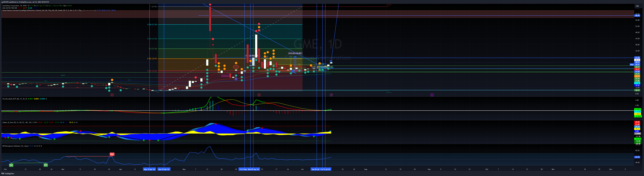This screenshot has height=176, width=644.
Task: Click the earnings E marker near late March
Action: 112,95
